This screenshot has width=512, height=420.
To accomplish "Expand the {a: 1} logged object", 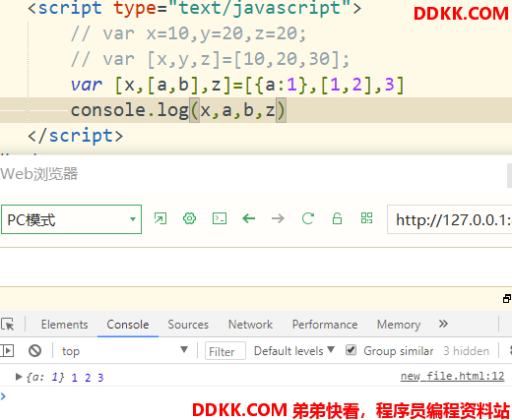I will tap(19, 377).
